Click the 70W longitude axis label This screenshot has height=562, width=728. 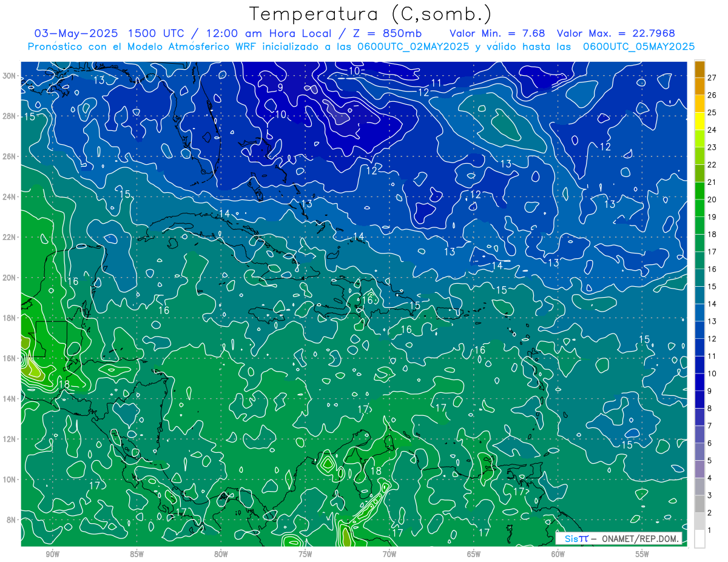click(x=389, y=555)
